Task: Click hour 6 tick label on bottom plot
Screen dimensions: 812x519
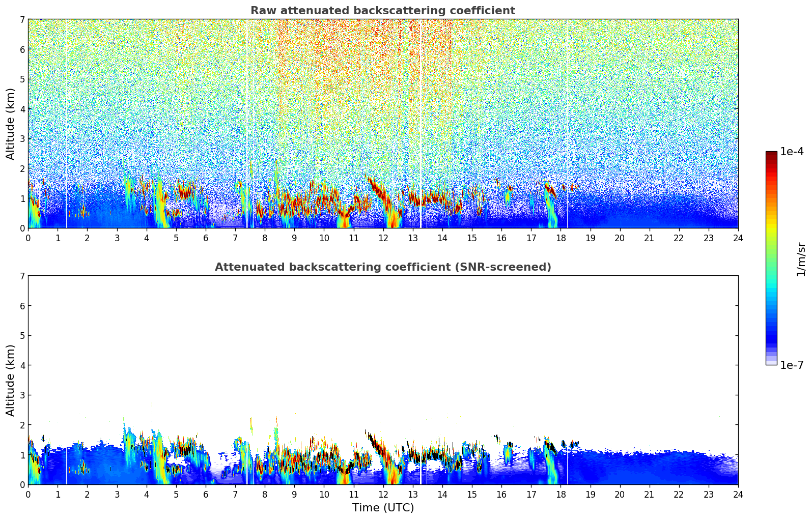Action: (x=206, y=494)
